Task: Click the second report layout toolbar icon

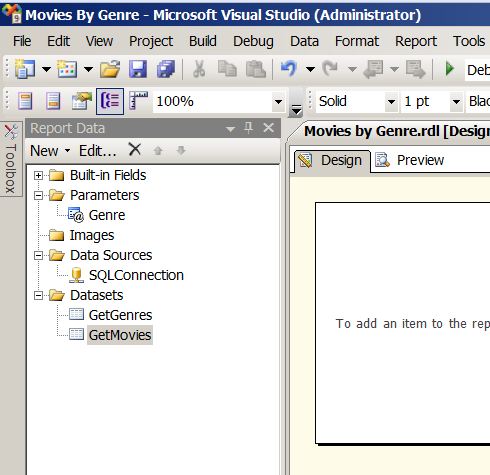Action: pos(53,101)
